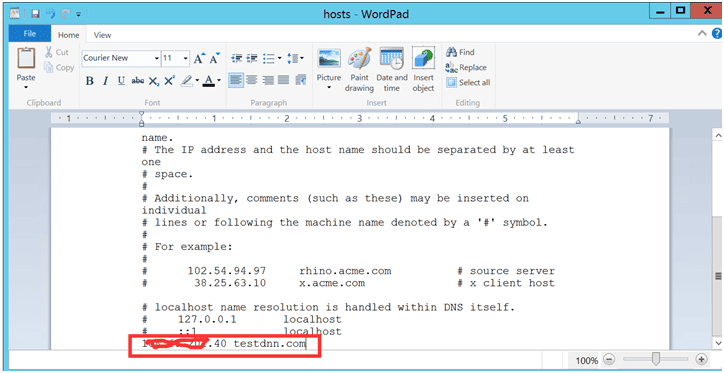
Task: Click the WordPad app icon in title bar
Action: click(15, 14)
